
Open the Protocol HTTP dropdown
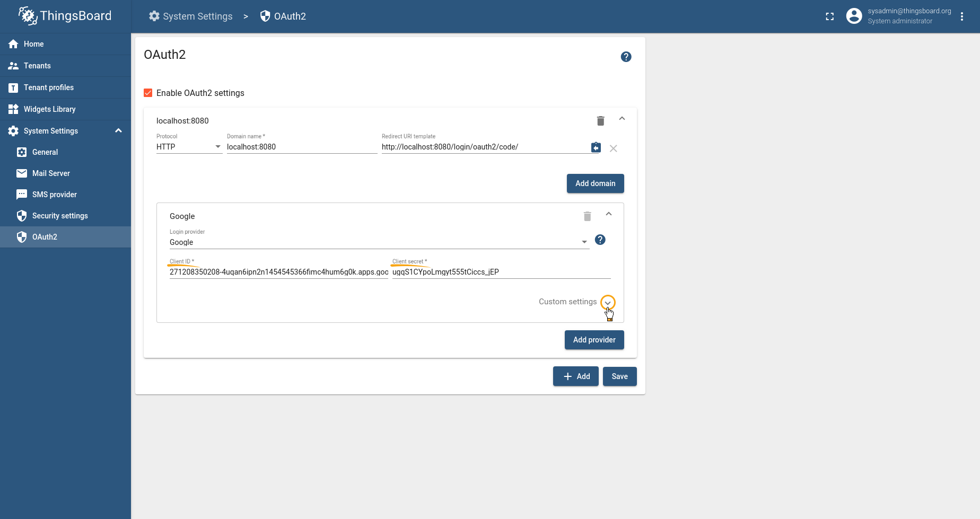[189, 147]
